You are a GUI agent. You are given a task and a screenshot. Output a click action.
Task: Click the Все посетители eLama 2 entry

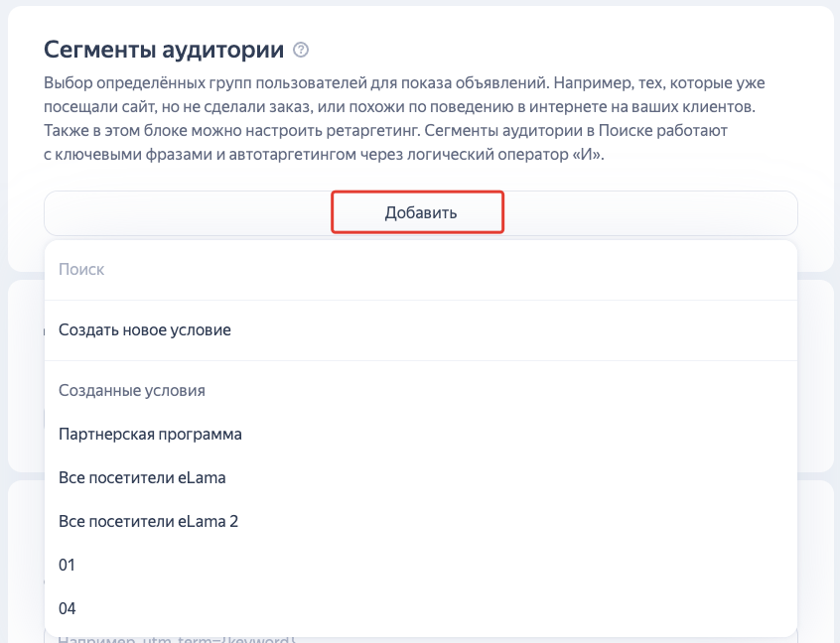point(148,521)
